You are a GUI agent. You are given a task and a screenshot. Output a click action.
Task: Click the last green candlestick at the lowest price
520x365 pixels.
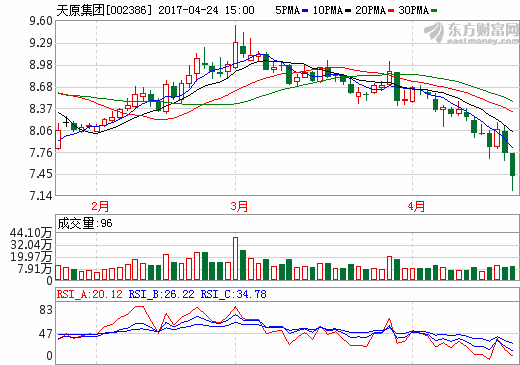(512, 172)
